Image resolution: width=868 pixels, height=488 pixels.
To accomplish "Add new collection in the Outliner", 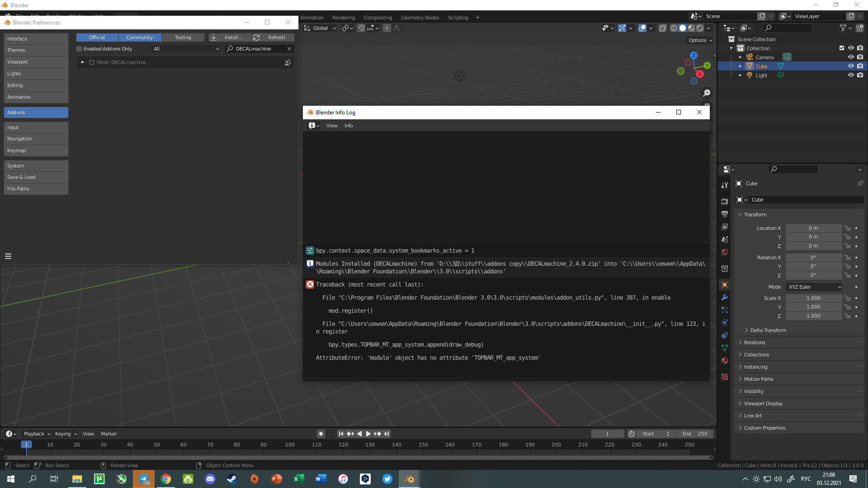I will click(x=860, y=28).
